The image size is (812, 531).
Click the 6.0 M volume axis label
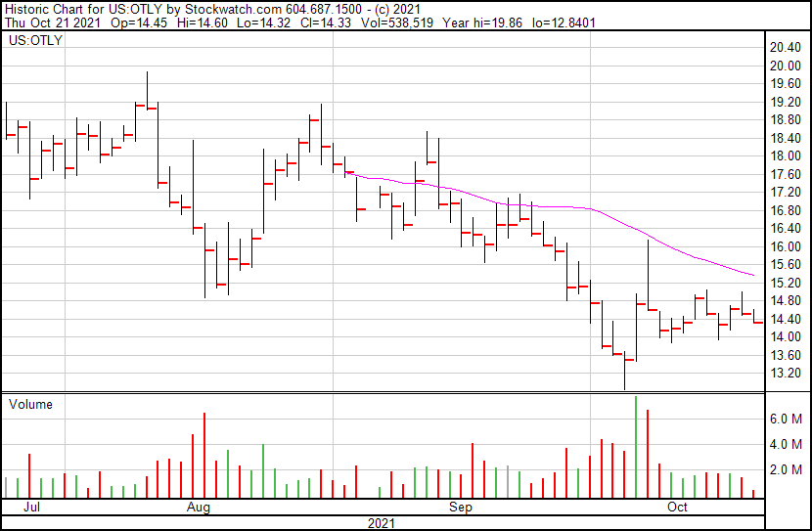(x=786, y=419)
